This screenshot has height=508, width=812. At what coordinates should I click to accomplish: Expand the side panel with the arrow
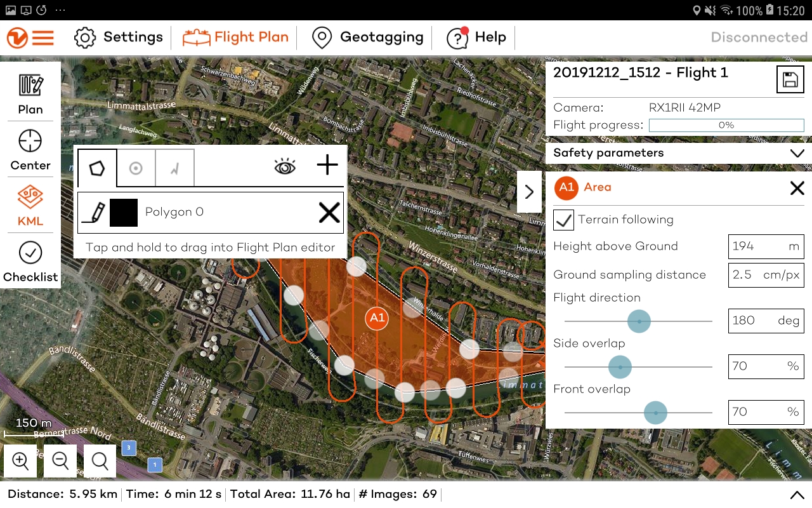[x=530, y=192]
